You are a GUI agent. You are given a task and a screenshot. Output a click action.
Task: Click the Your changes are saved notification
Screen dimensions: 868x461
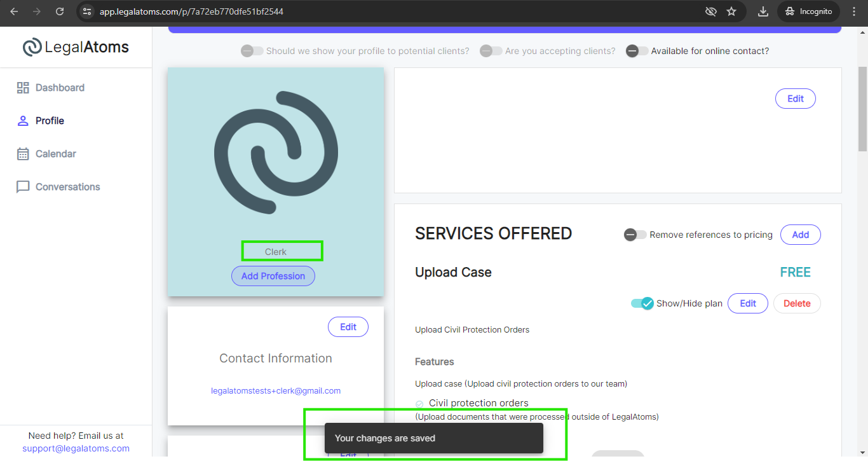434,438
